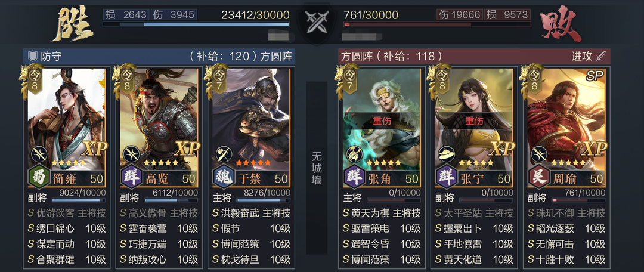Click the 群 faction badge on 张角
The image size is (644, 272).
click(353, 178)
